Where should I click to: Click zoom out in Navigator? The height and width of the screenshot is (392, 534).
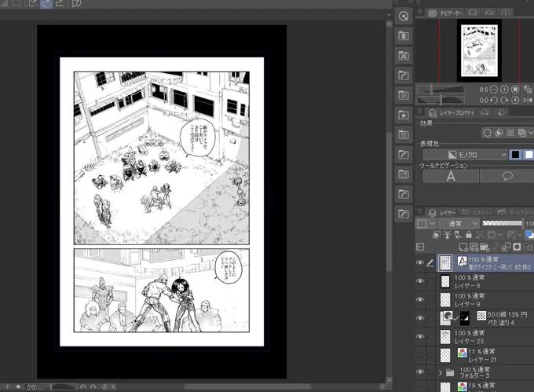pyautogui.click(x=493, y=90)
